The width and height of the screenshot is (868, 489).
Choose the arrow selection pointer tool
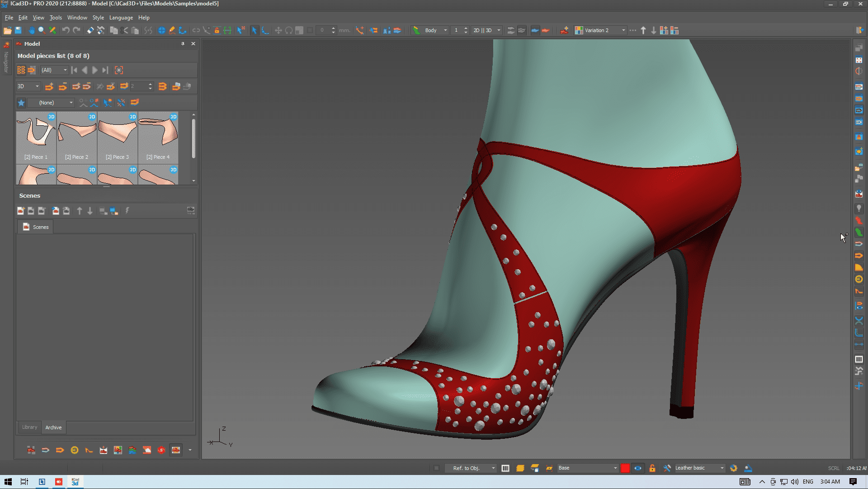click(x=254, y=30)
